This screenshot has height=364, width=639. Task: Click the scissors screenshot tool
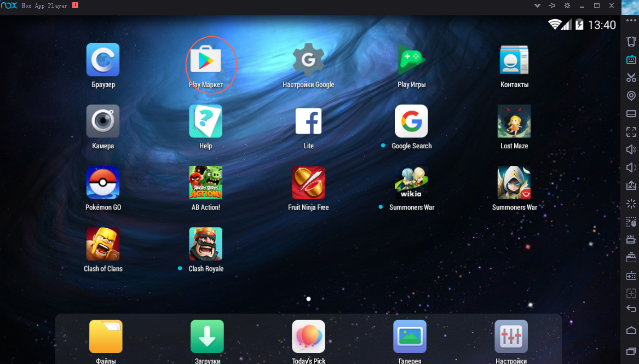tap(631, 77)
